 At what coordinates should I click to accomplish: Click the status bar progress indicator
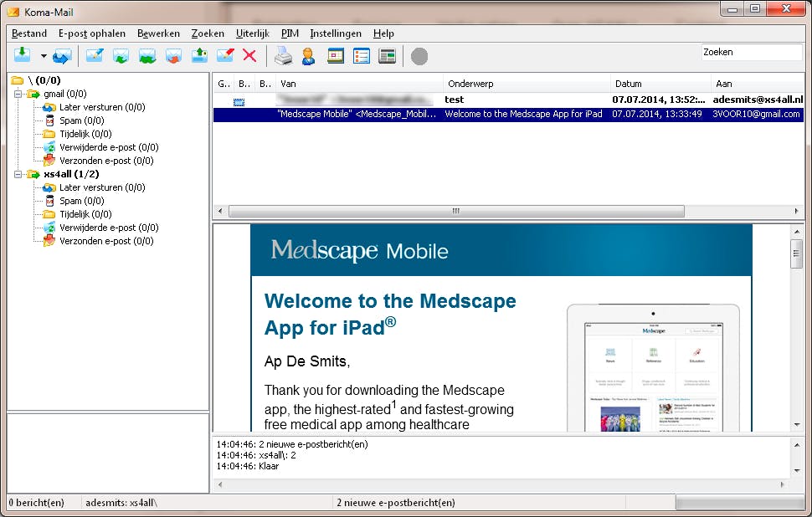[739, 503]
